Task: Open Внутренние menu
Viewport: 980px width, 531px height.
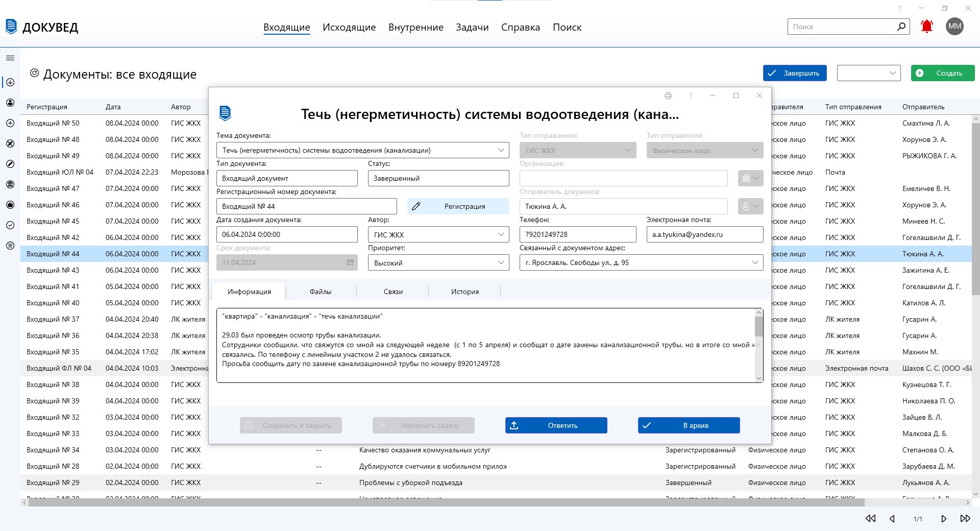Action: (416, 27)
